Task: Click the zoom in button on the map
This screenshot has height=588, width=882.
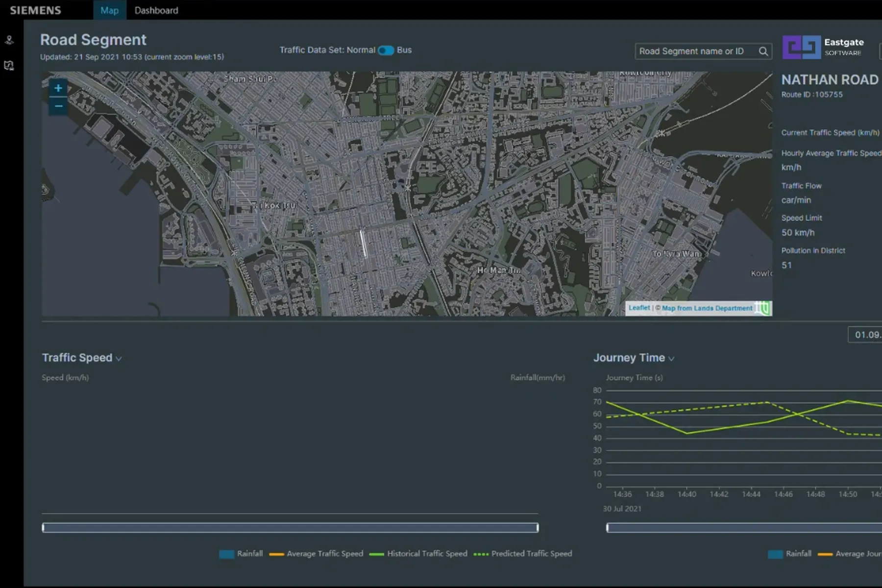Action: tap(58, 88)
